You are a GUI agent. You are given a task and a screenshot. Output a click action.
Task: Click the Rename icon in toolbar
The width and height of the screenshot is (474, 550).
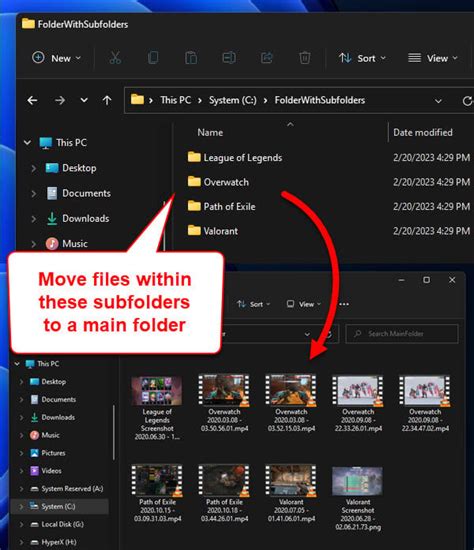point(229,58)
